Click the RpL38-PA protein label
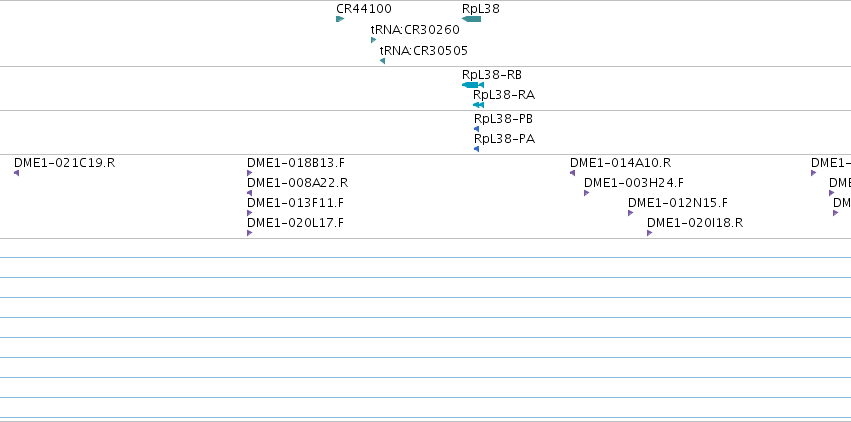 click(x=505, y=139)
